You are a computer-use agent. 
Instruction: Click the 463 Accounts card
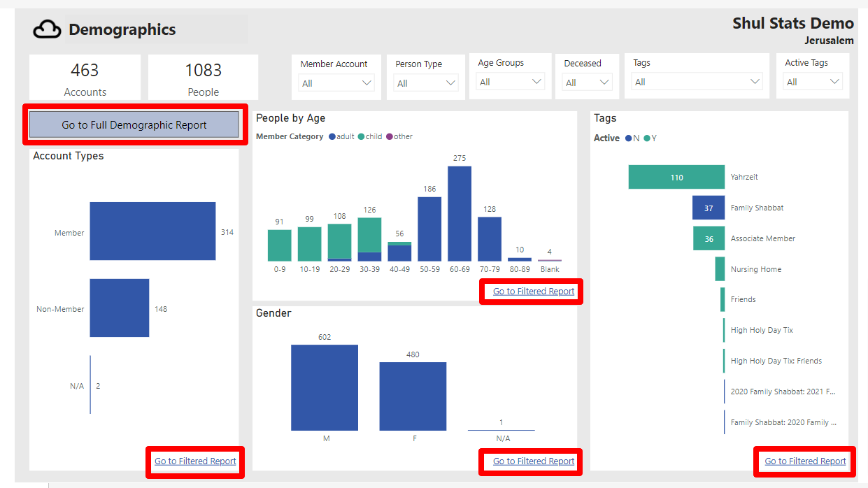[85, 78]
